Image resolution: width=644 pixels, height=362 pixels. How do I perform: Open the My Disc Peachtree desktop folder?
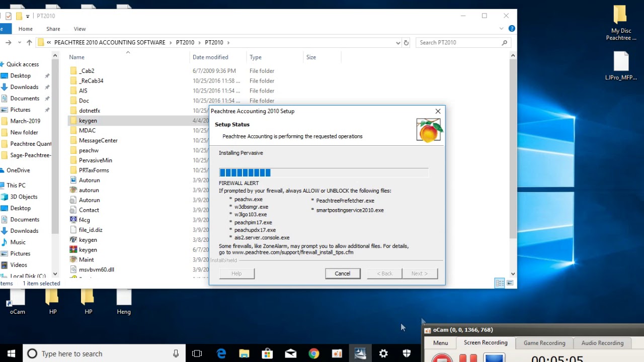click(x=621, y=23)
